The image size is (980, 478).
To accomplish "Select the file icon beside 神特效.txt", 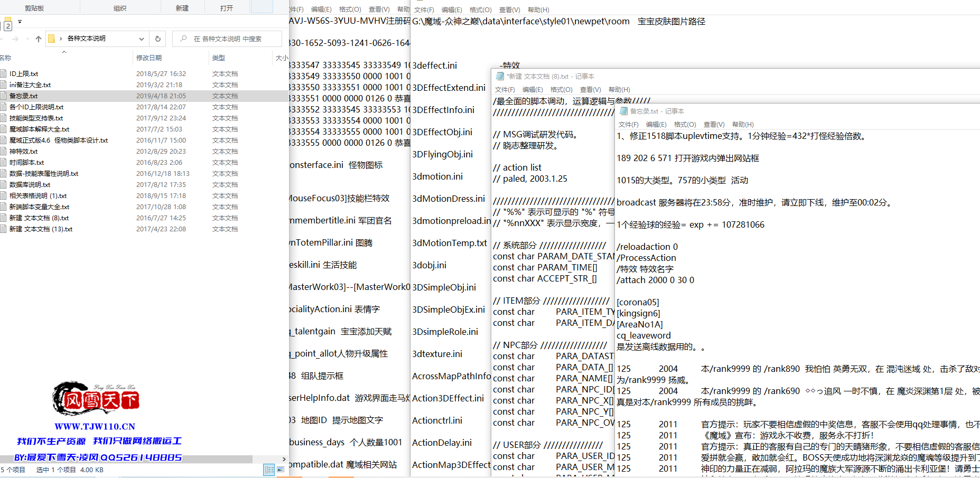I will [4, 152].
